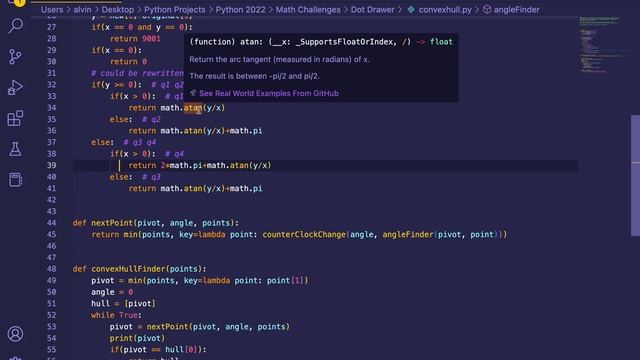640x360 pixels.
Task: Click 'atan' highlighted on line 34
Action: [x=193, y=108]
